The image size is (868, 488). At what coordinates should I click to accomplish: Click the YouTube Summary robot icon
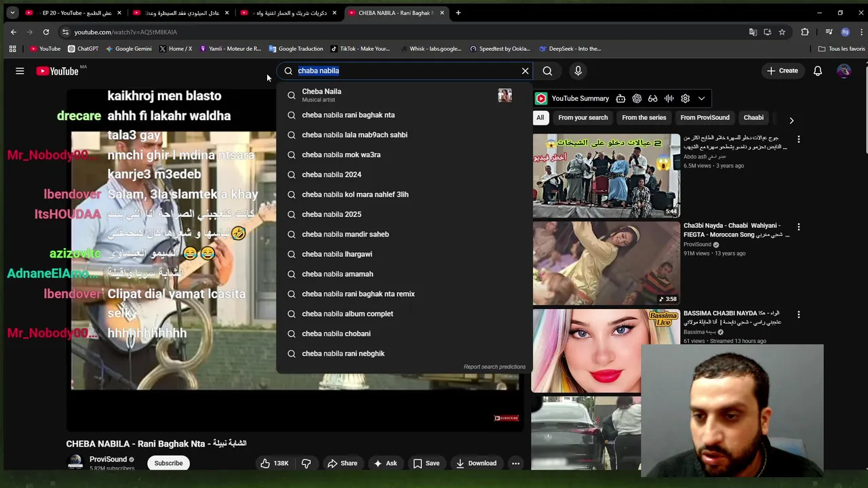pyautogui.click(x=620, y=98)
